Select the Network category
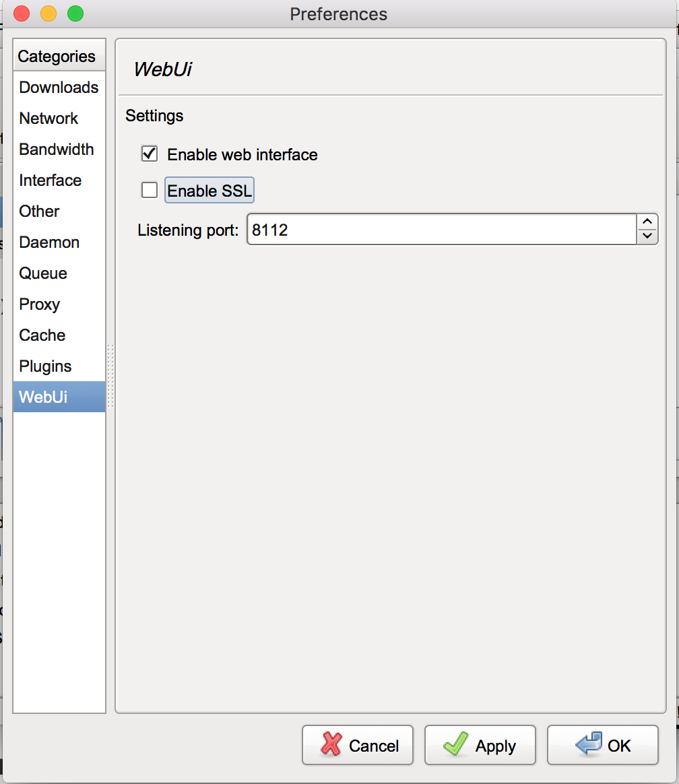This screenshot has width=679, height=784. point(48,119)
